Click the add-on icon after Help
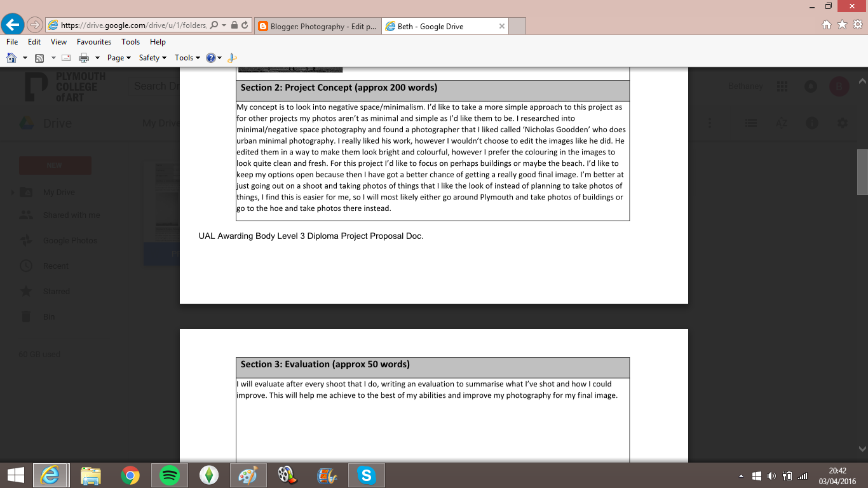Screen dimensions: 868x488 coord(232,58)
